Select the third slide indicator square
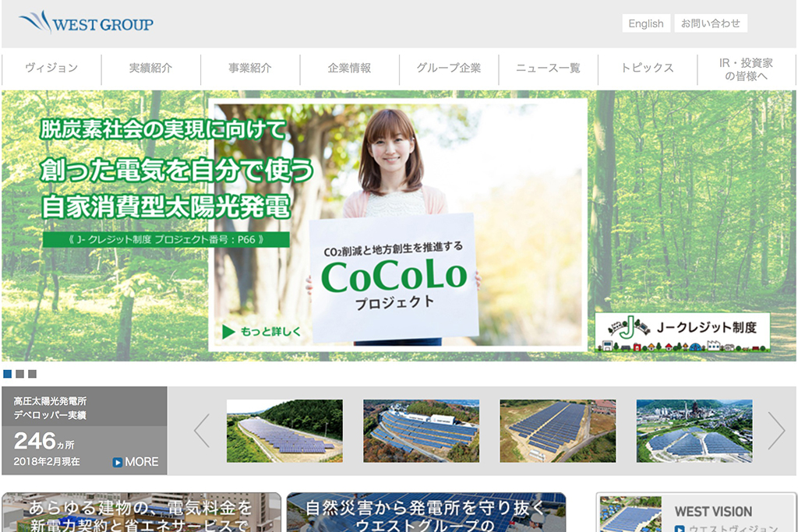 pos(32,374)
